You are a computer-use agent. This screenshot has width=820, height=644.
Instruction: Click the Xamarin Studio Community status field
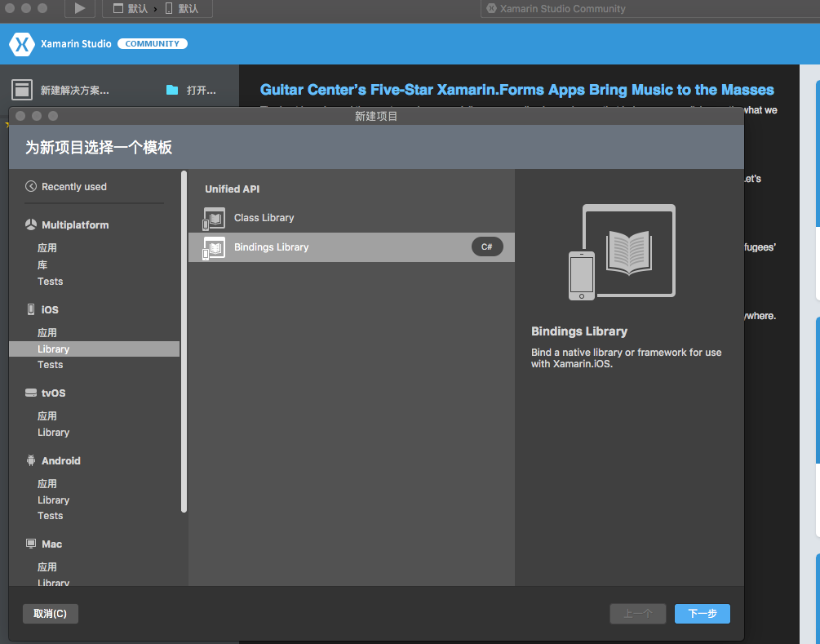650,8
